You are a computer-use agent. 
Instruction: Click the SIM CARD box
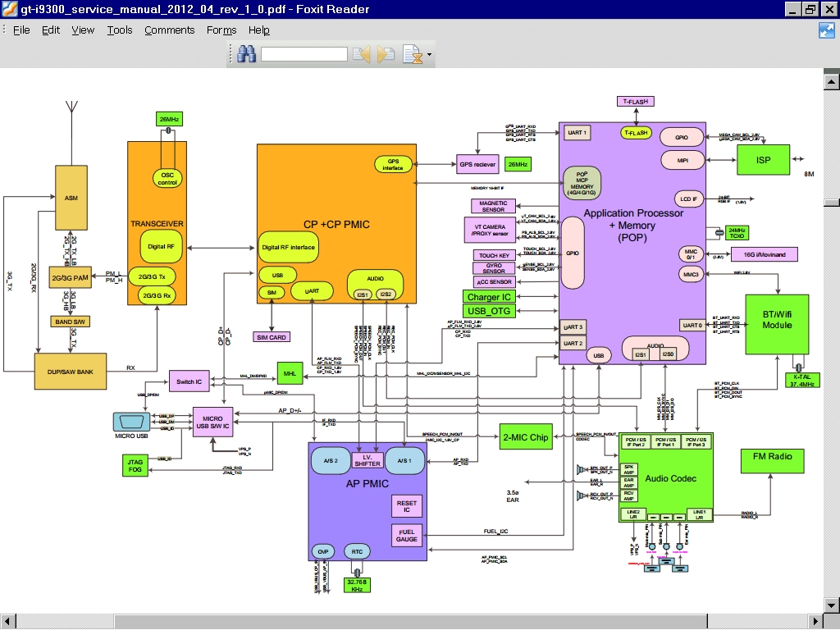click(x=271, y=337)
